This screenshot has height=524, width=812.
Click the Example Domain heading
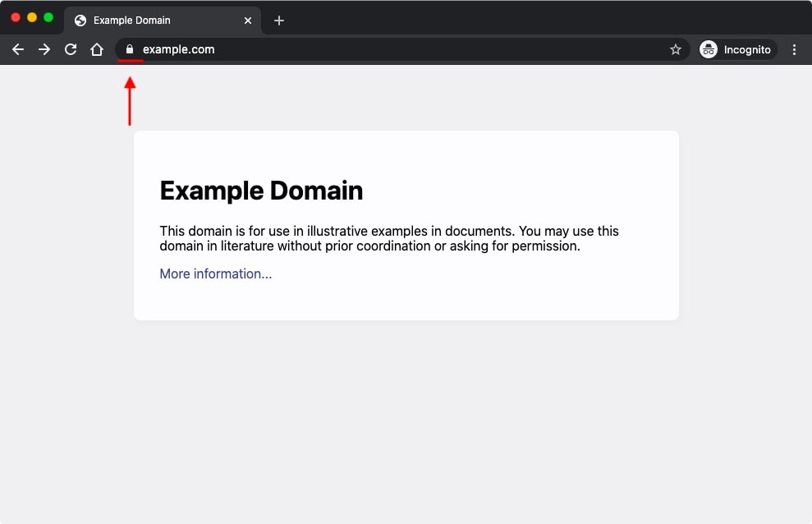coord(261,191)
